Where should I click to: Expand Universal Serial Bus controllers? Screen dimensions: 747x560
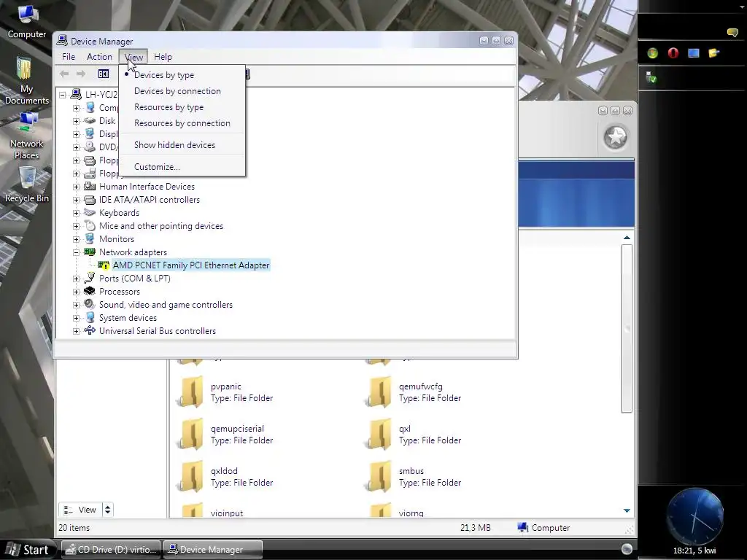click(x=76, y=331)
